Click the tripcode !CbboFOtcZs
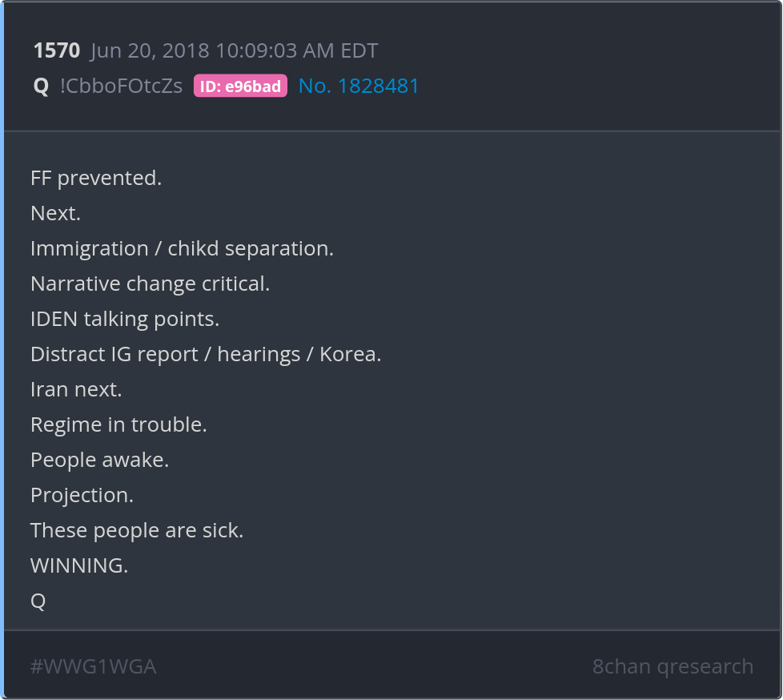783x700 pixels. [x=121, y=86]
